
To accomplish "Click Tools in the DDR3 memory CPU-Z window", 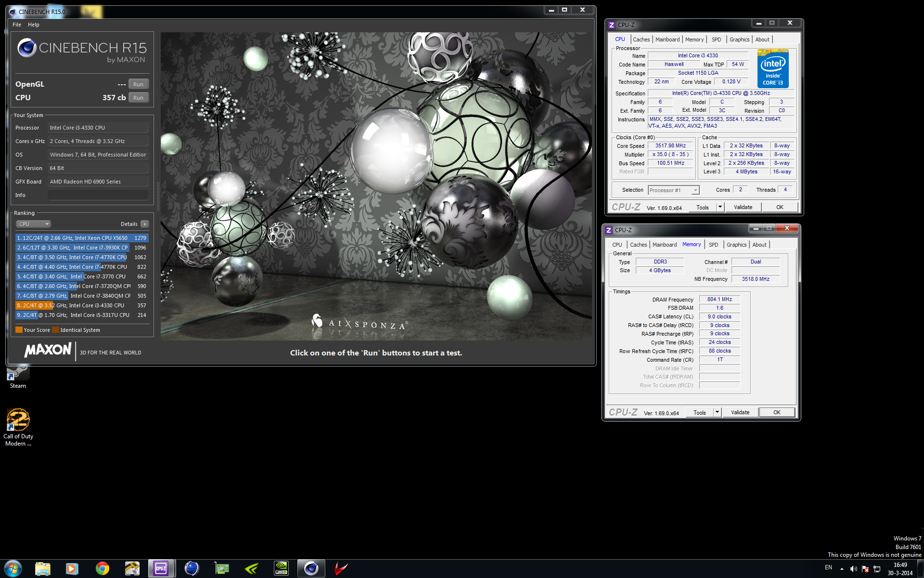I will coord(700,413).
